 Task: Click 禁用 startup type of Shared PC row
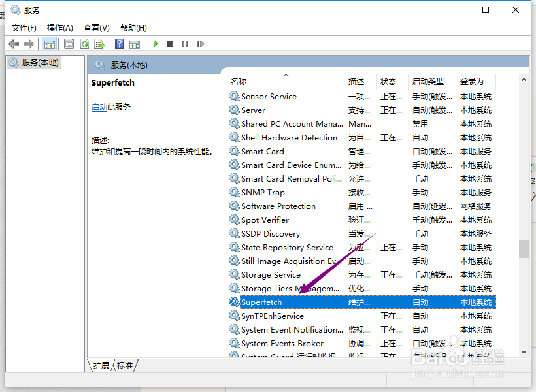[x=420, y=123]
